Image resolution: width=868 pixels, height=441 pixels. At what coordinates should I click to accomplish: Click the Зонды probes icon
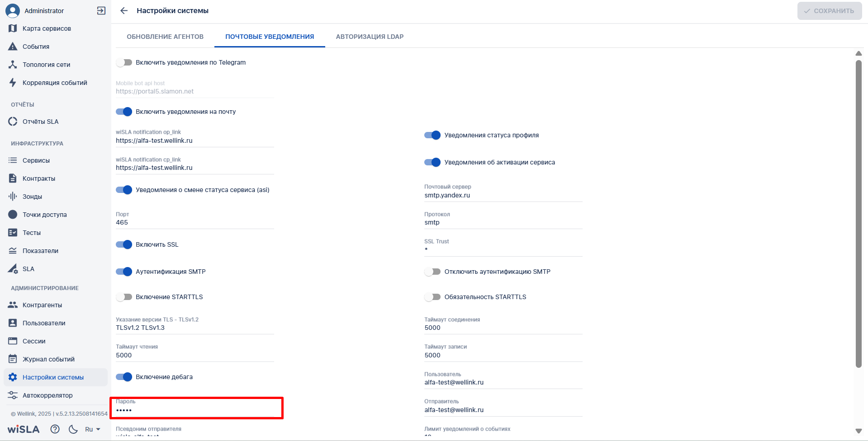click(13, 197)
